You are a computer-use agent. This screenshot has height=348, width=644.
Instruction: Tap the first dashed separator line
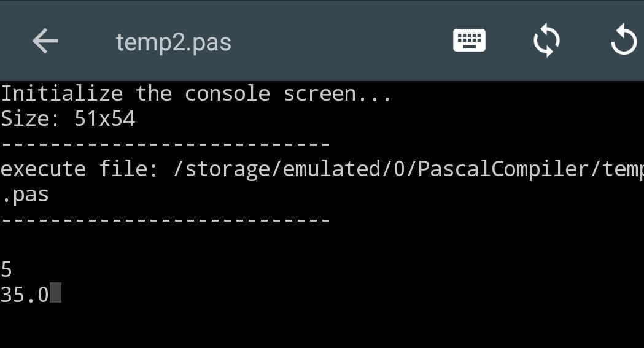tap(166, 145)
